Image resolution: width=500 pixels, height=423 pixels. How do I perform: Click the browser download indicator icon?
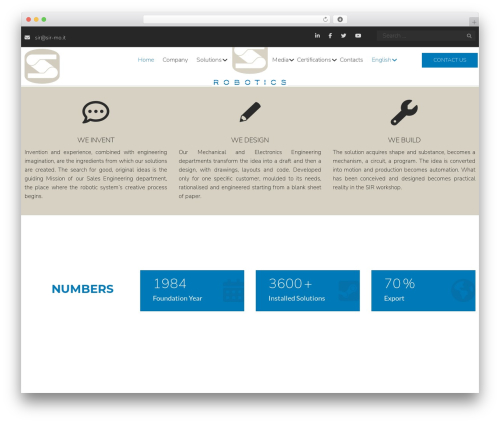(340, 19)
